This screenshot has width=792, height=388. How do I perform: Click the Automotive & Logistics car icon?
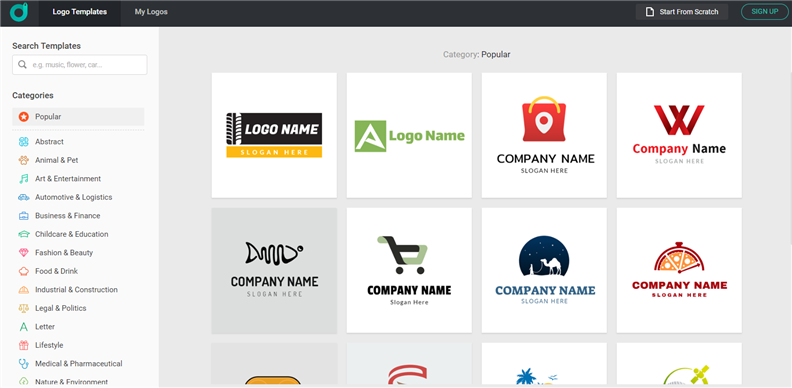click(24, 197)
